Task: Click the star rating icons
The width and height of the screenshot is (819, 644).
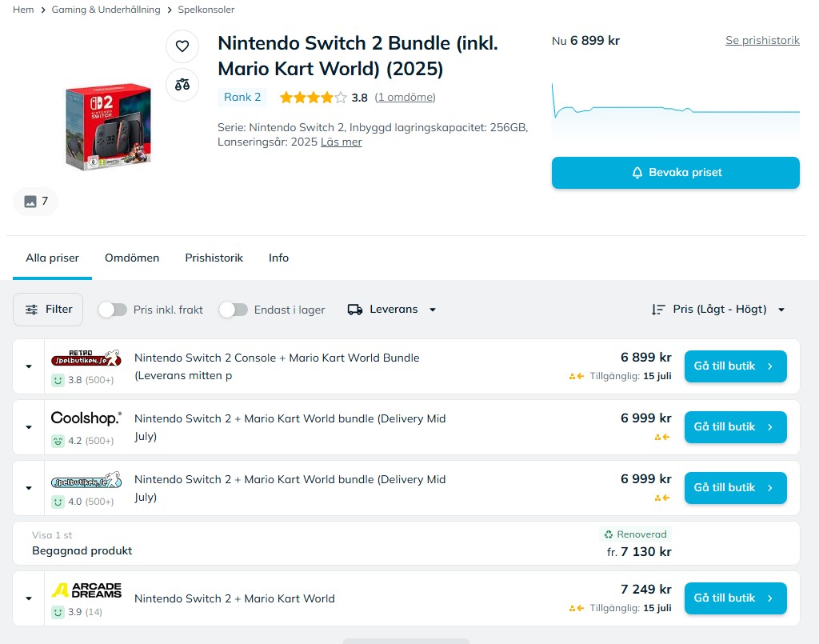Action: [313, 97]
